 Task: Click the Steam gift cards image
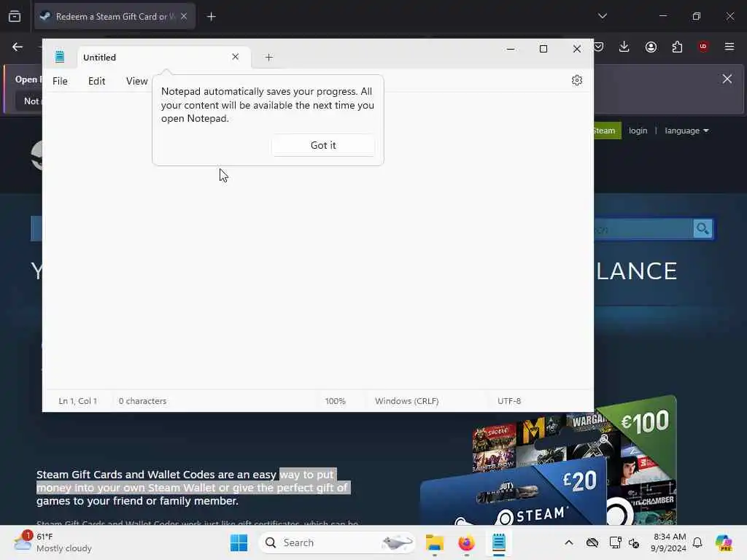tap(548, 461)
